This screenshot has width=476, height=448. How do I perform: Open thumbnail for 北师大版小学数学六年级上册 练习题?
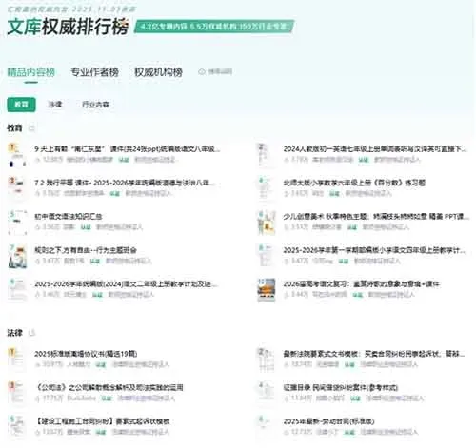pyautogui.click(x=267, y=188)
